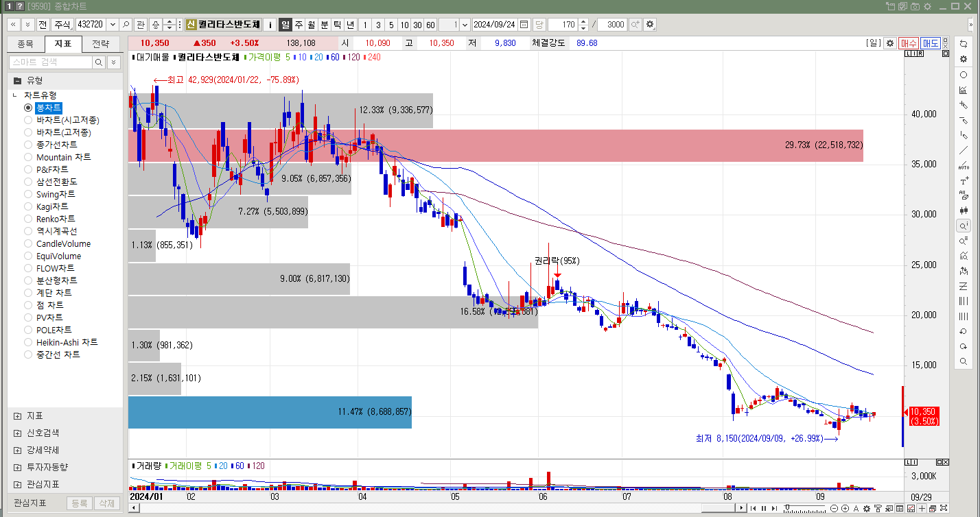Click the pause playback control
This screenshot has width=980, height=517.
click(763, 508)
